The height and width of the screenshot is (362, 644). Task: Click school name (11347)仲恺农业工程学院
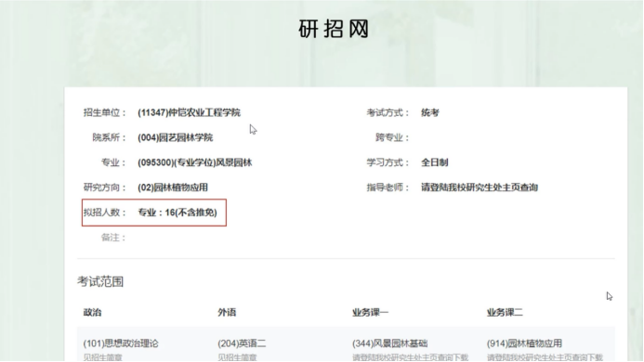click(189, 112)
